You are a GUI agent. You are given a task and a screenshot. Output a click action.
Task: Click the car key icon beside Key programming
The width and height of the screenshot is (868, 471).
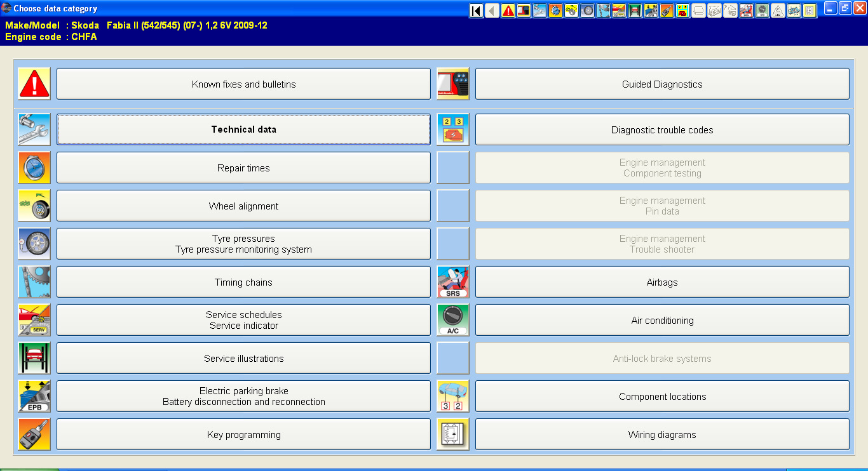[34, 434]
